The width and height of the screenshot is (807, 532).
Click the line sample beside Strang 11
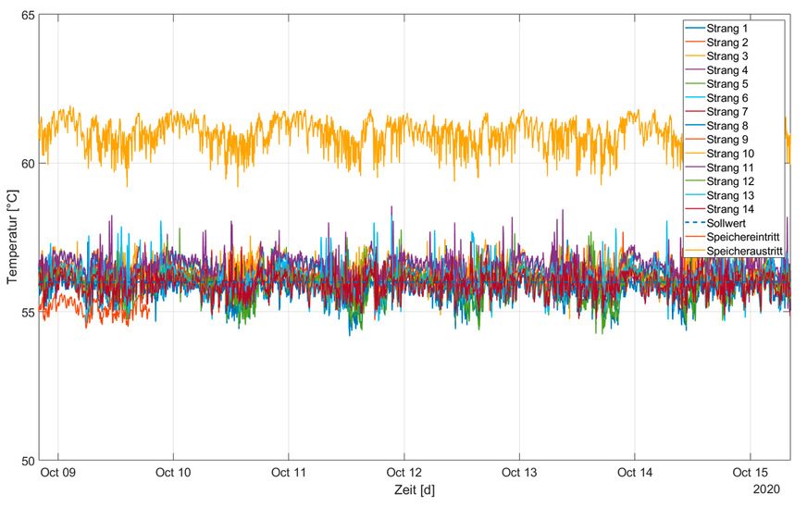pos(694,167)
